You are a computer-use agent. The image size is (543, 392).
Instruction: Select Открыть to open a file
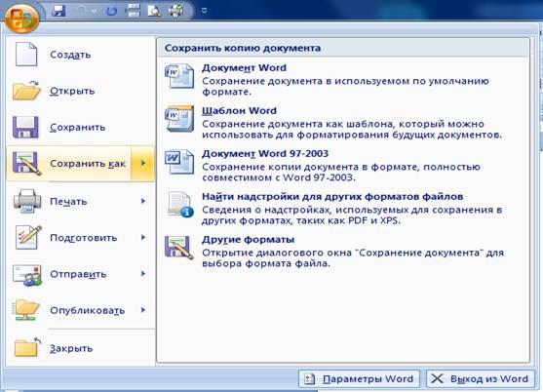tap(80, 91)
